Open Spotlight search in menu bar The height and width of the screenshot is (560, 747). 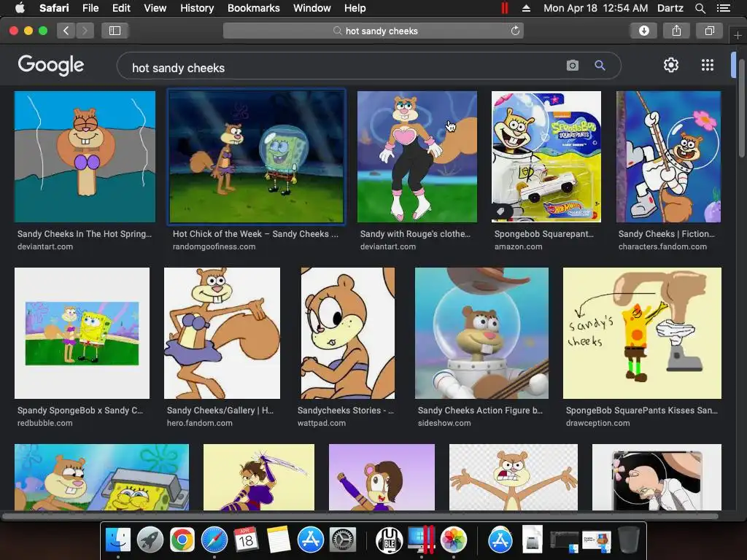click(700, 8)
